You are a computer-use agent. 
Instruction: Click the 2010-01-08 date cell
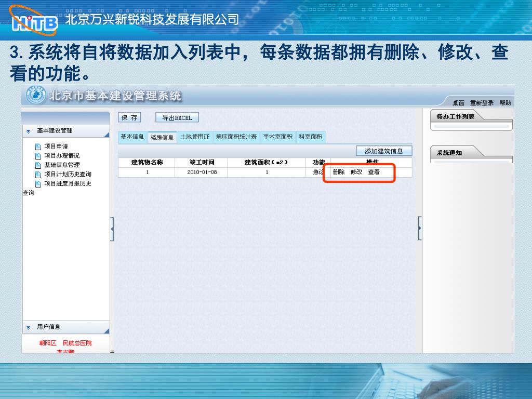click(x=202, y=172)
